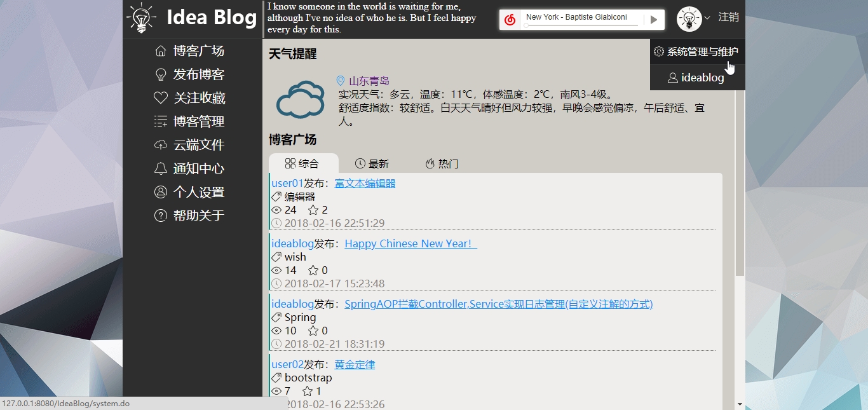Viewport: 868px width, 410px height.
Task: Click the user avatar lightbulb icon
Action: click(689, 19)
